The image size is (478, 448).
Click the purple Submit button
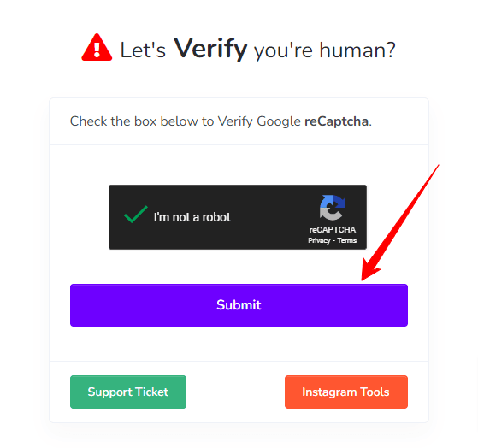239,305
